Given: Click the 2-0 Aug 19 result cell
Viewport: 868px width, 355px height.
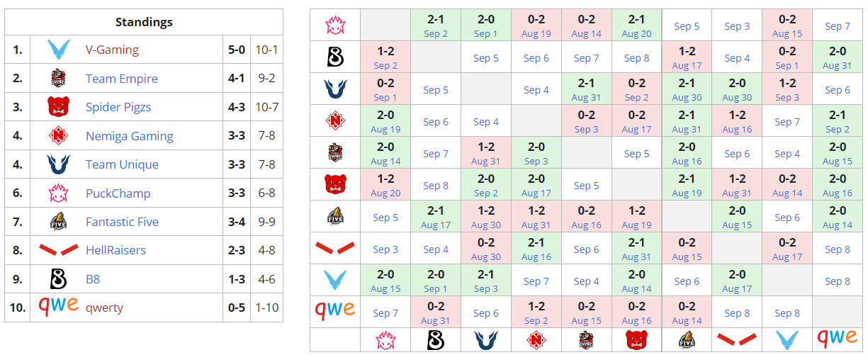Looking at the screenshot, I should pos(385,121).
